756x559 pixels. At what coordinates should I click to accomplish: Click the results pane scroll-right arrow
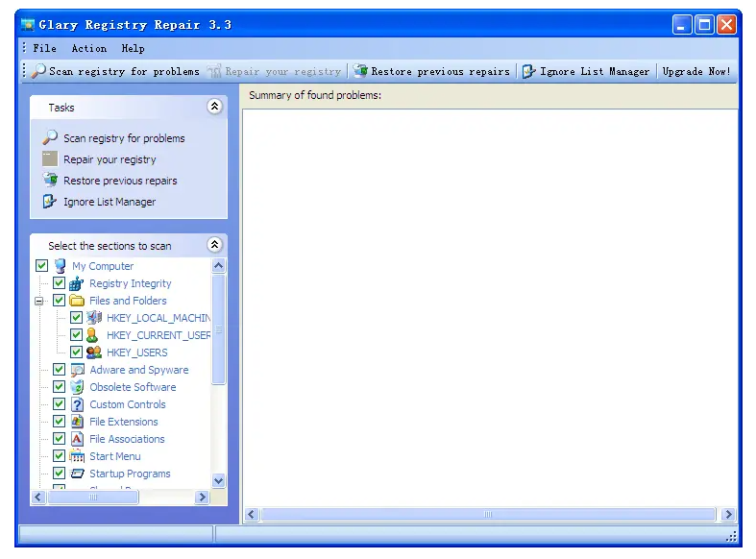coord(728,514)
